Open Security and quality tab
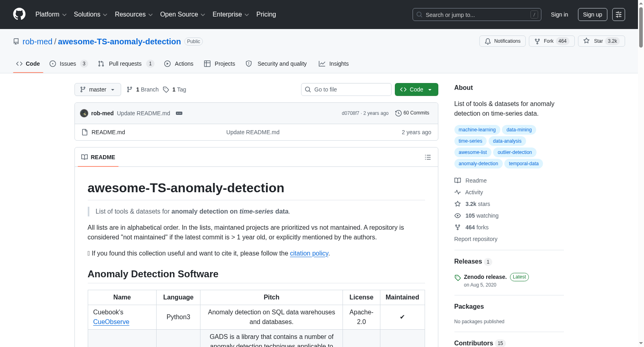This screenshot has width=644, height=347. (276, 64)
